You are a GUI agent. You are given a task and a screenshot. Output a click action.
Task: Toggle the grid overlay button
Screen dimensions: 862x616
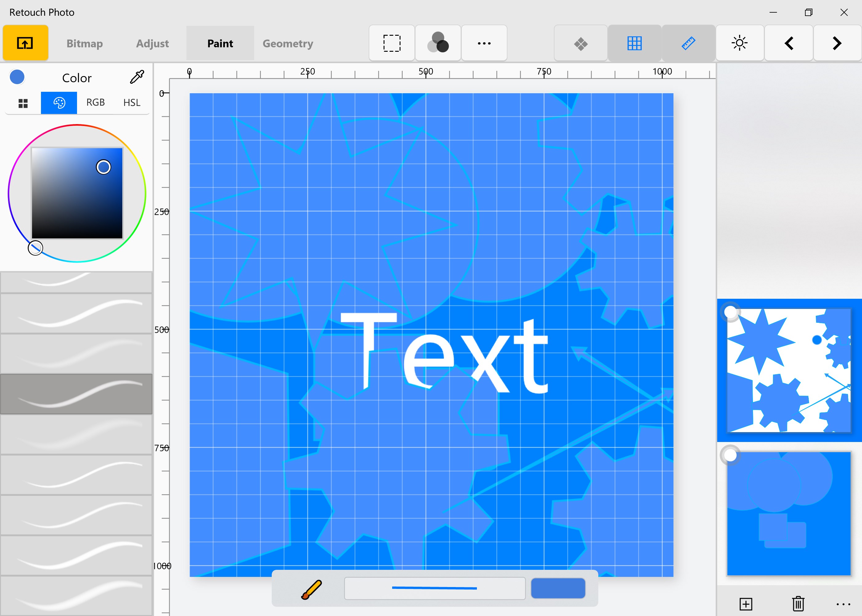pos(634,43)
